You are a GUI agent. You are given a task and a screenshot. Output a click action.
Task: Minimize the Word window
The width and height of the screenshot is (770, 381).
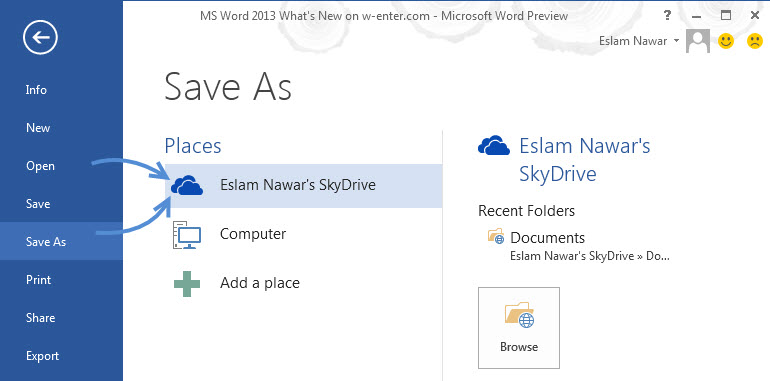696,16
